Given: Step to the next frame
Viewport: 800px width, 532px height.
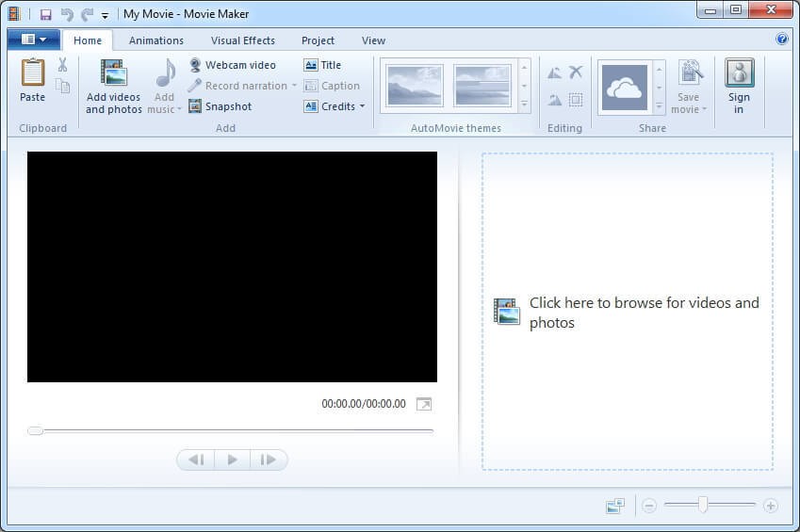Looking at the screenshot, I should coord(269,459).
